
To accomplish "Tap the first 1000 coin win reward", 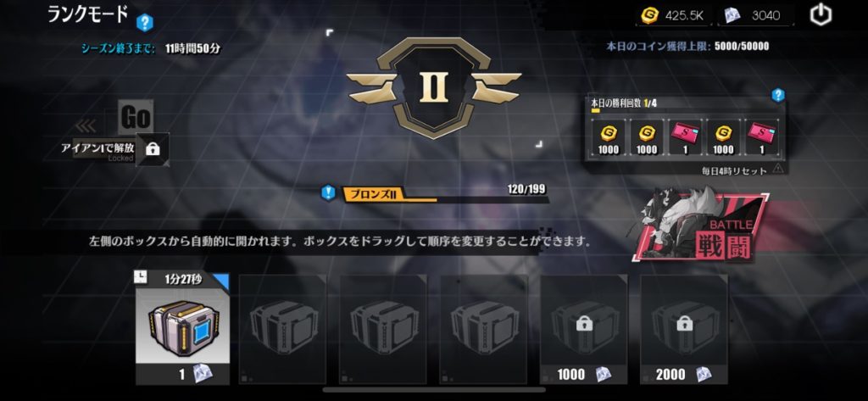I will (609, 138).
